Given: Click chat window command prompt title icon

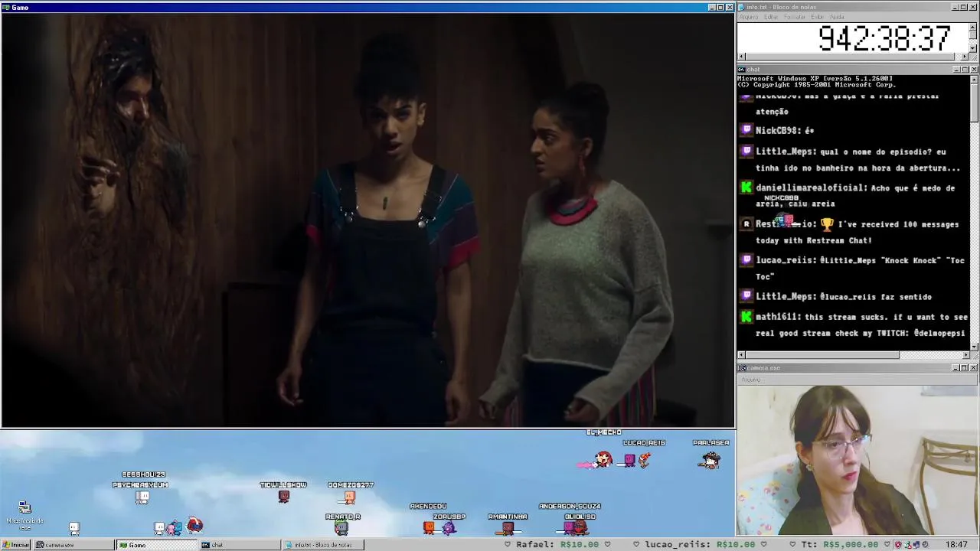Looking at the screenshot, I should coord(742,70).
